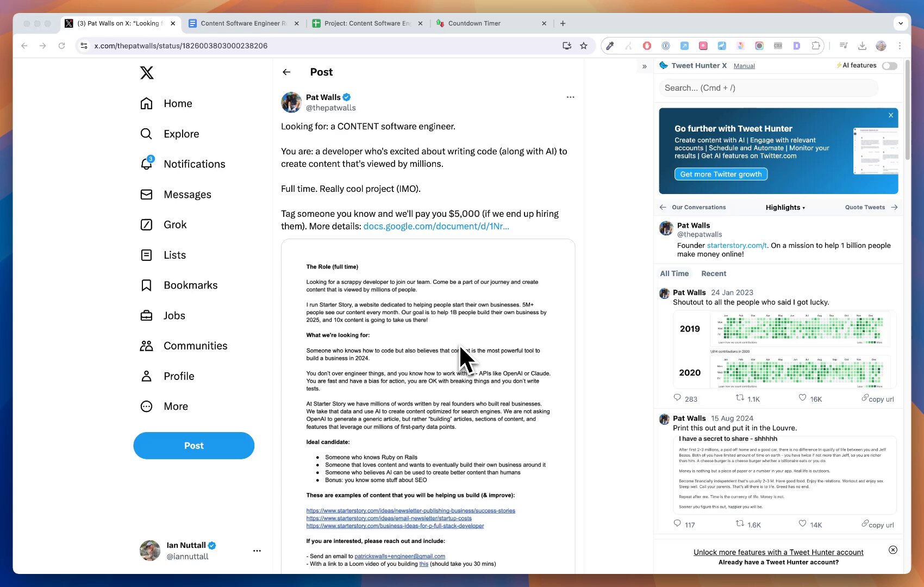Dismiss the Unlock more features notice
The height and width of the screenshot is (587, 924).
(893, 550)
